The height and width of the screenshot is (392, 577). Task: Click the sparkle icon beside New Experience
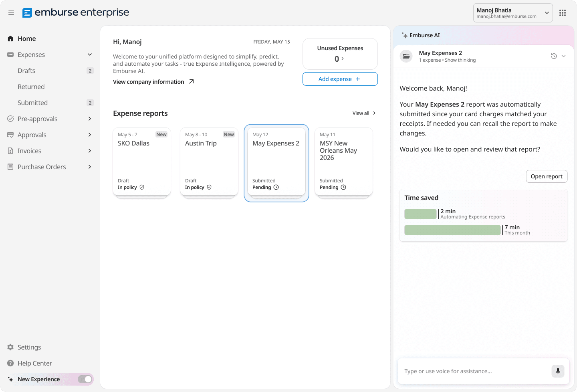pos(10,379)
